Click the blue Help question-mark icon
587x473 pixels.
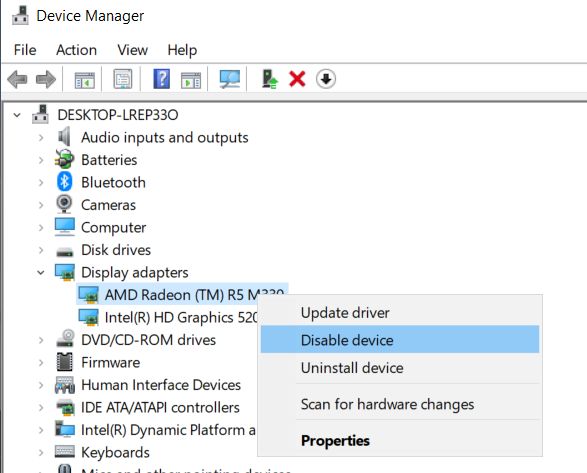(161, 79)
